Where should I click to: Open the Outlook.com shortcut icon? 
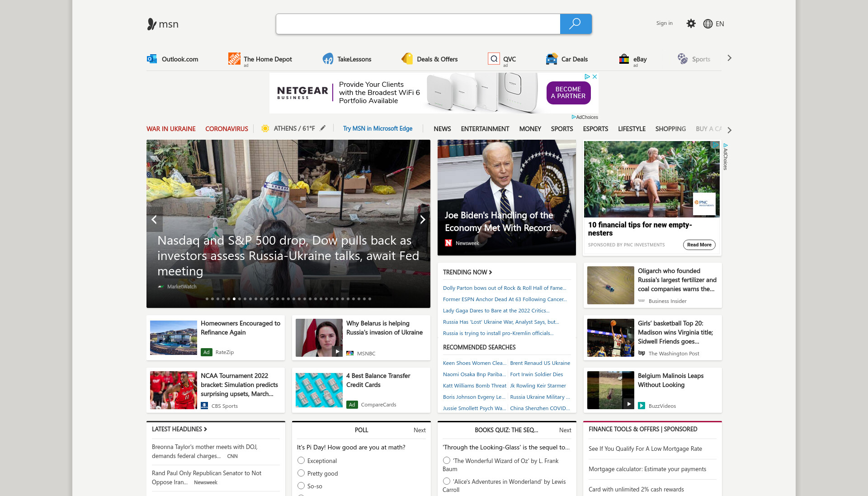tap(152, 59)
